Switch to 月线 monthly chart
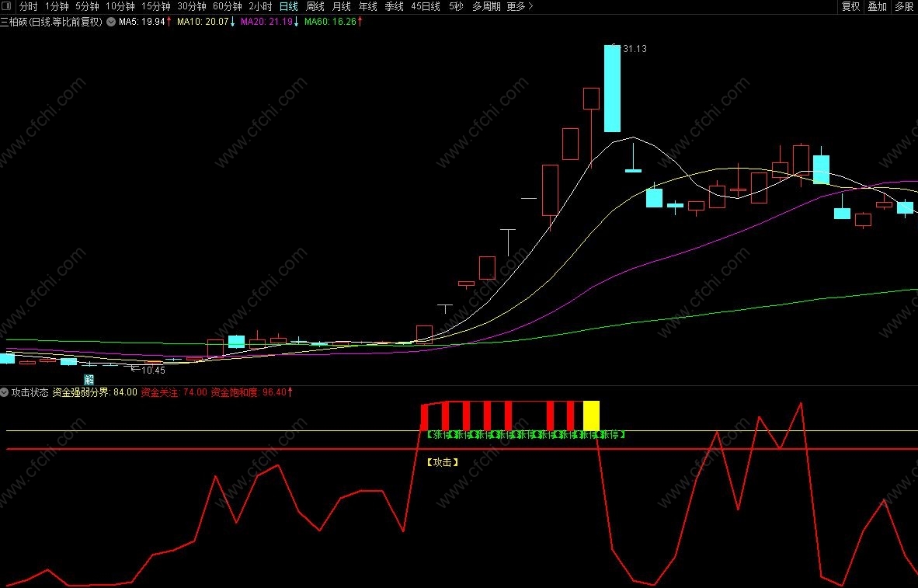The image size is (918, 588). tap(341, 6)
